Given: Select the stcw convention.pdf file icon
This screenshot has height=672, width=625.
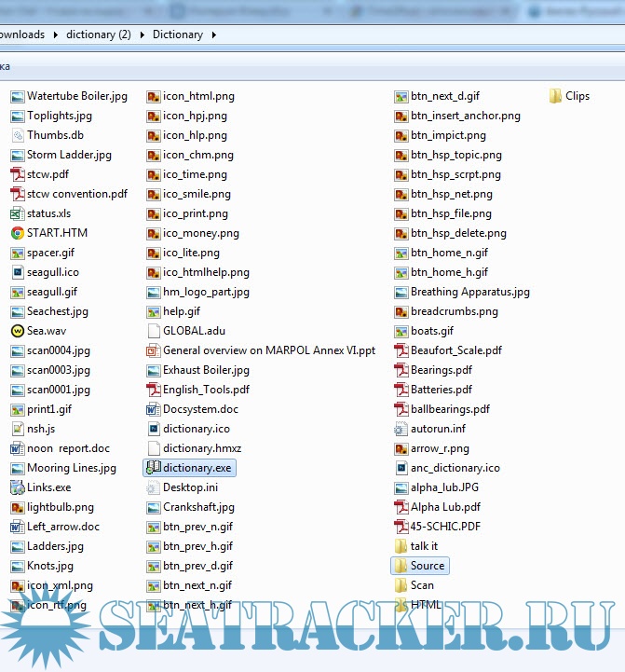Looking at the screenshot, I should pyautogui.click(x=18, y=194).
